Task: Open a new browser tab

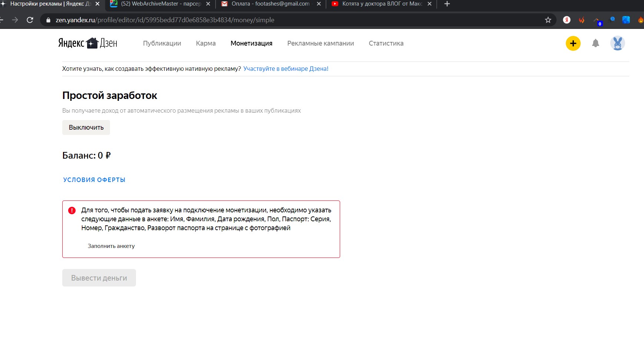Action: 447,4
